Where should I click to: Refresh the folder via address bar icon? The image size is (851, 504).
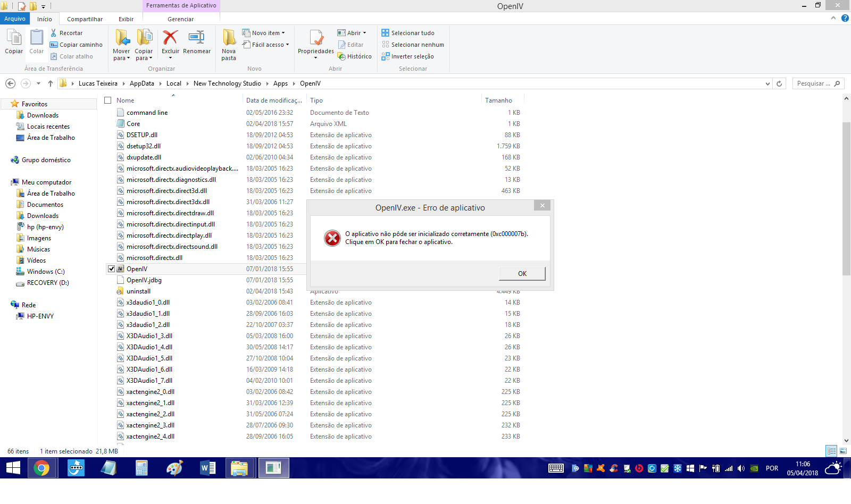pos(779,83)
